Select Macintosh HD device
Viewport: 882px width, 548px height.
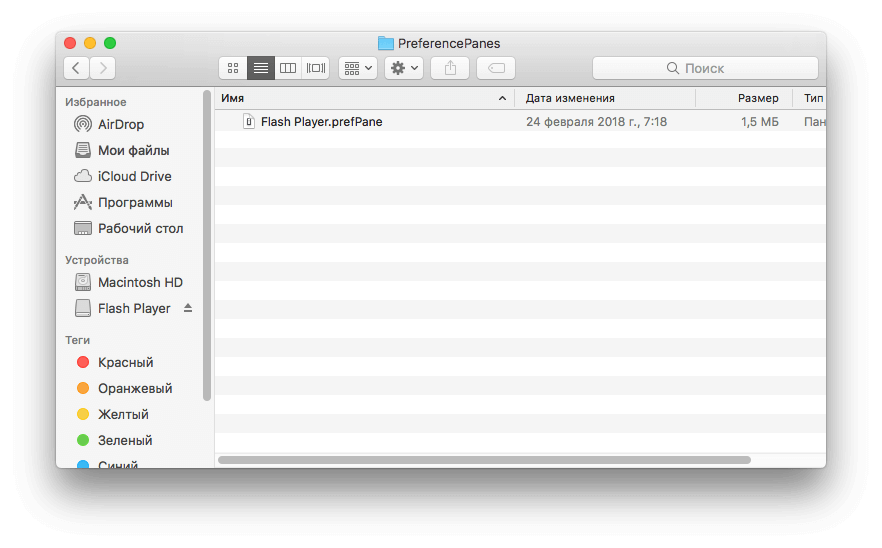pyautogui.click(x=140, y=282)
